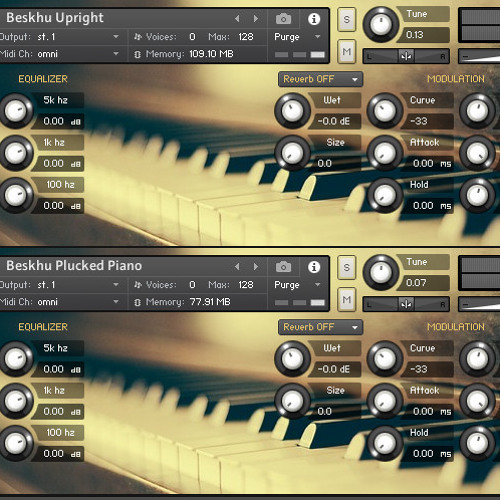500x500 pixels.
Task: Solo the Beskhu Upright instrument
Action: click(x=347, y=19)
